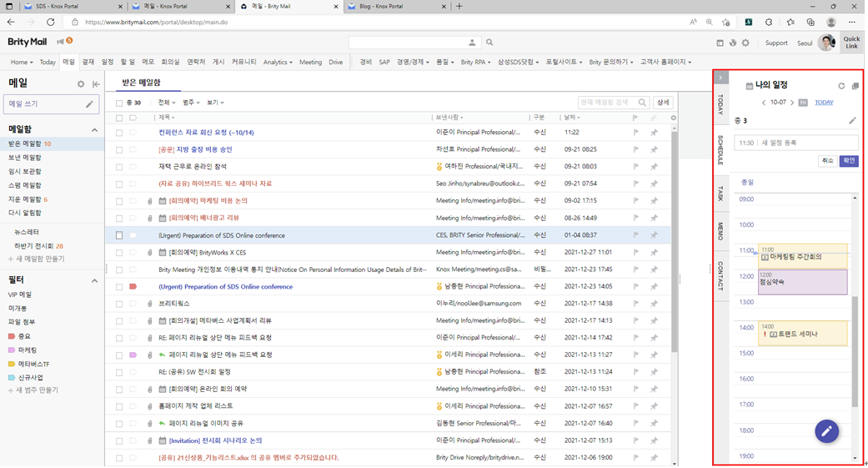The width and height of the screenshot is (868, 468).
Task: Tick checkbox for 홈페이지 제작 업체 리스트
Action: click(119, 406)
